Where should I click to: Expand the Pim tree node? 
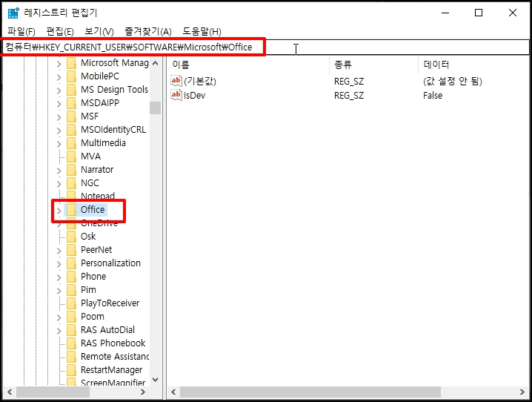pyautogui.click(x=59, y=290)
